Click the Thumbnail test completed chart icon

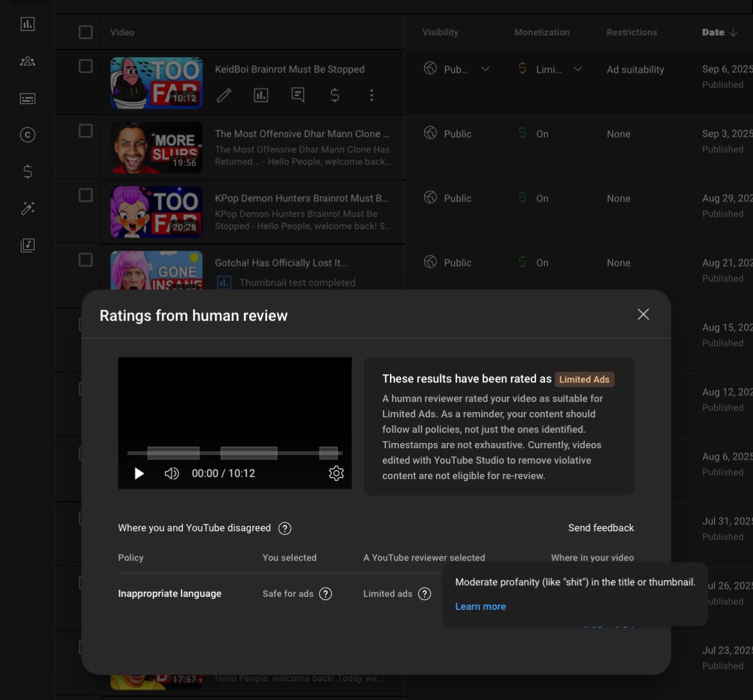(224, 283)
